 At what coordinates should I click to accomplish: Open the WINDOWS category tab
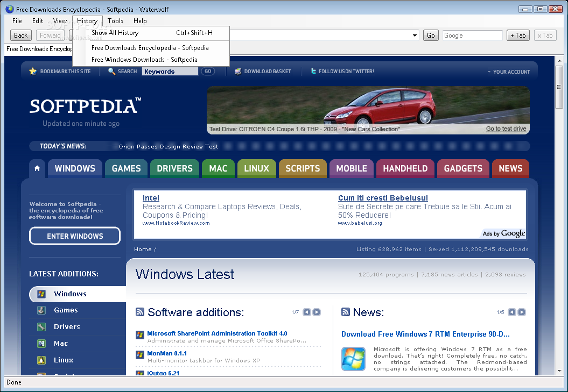(x=75, y=168)
